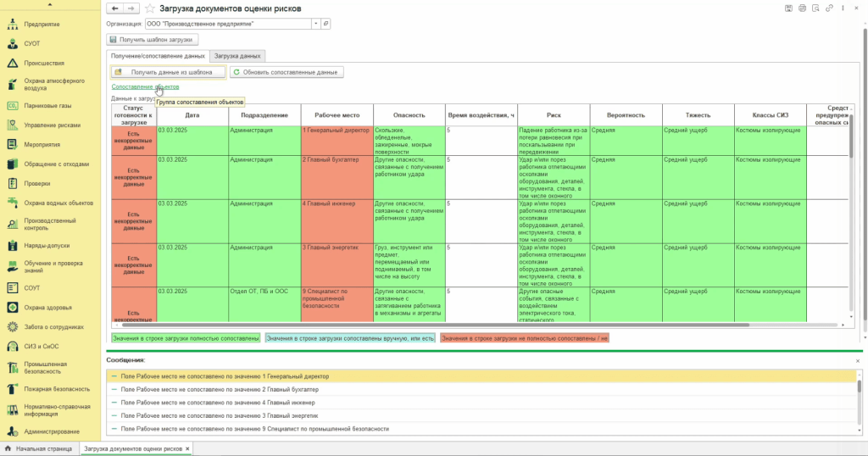
Task: Select message about '9 Специалист по промышленной безопасности'
Action: point(481,429)
